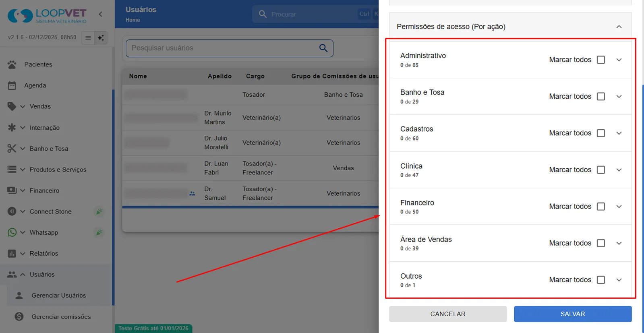Focus the Pesquisar usuários input field
The height and width of the screenshot is (333, 644).
tap(224, 48)
